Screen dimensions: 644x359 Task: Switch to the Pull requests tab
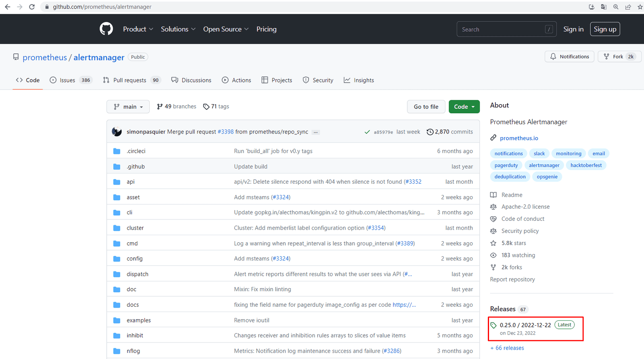132,80
